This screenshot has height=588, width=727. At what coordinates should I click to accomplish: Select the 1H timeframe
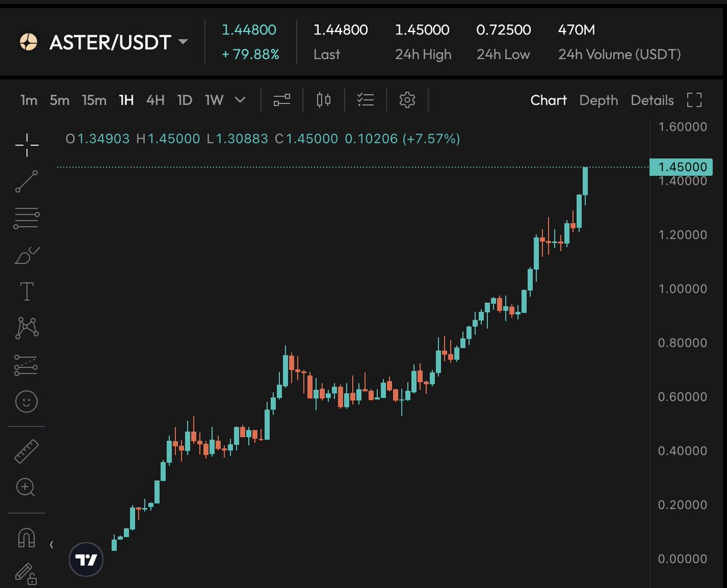pyautogui.click(x=126, y=100)
